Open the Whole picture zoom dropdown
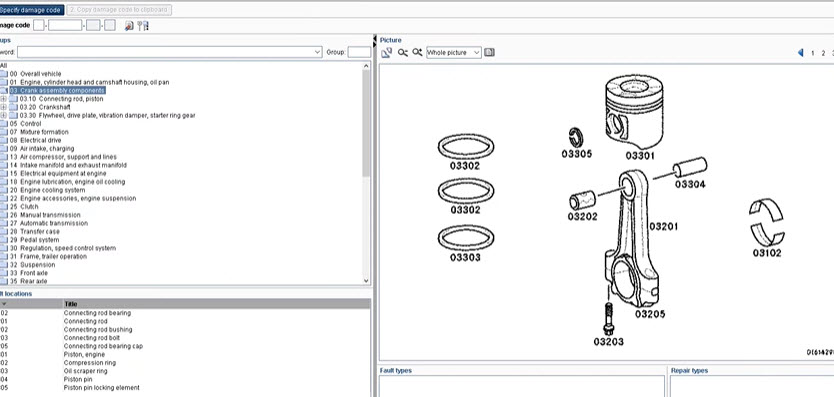The height and width of the screenshot is (397, 834). coord(477,53)
